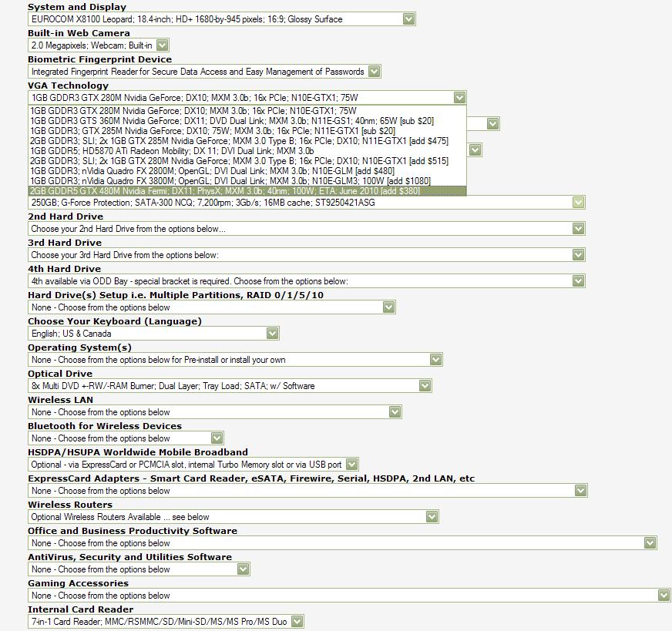Open the 4th Hard Drive dropdown
The image size is (672, 631).
click(307, 281)
